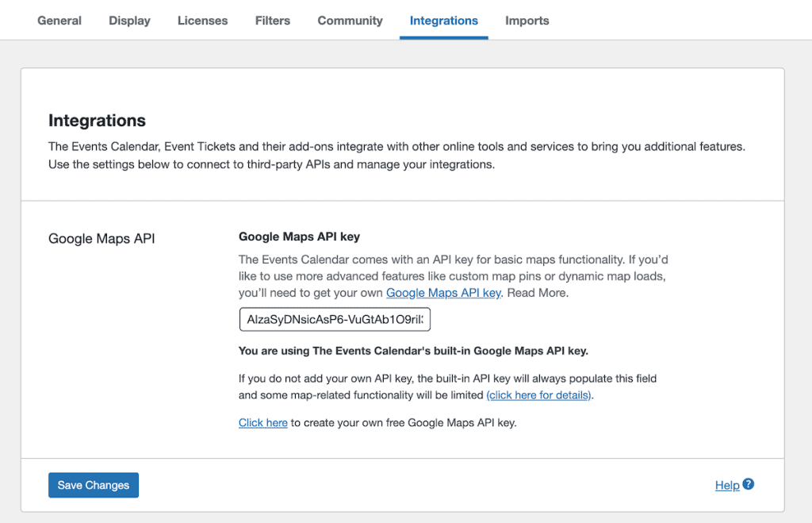
Task: Click the 'Click here' create key link
Action: click(x=263, y=422)
